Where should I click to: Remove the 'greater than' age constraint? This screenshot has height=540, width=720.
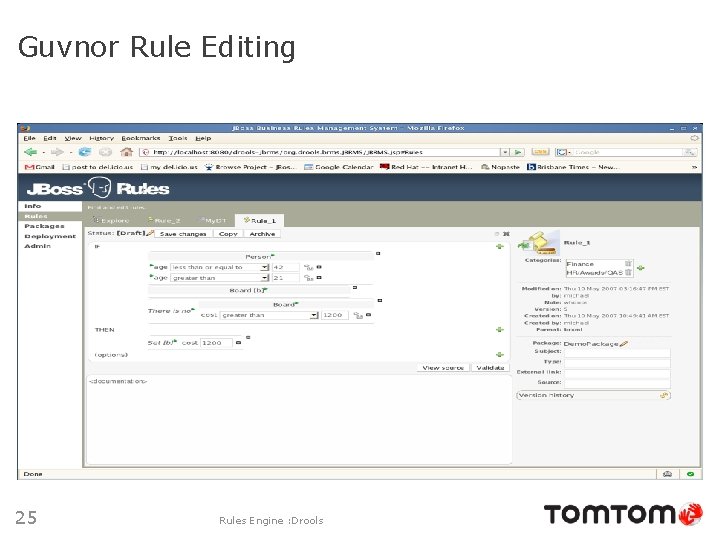pyautogui.click(x=319, y=277)
